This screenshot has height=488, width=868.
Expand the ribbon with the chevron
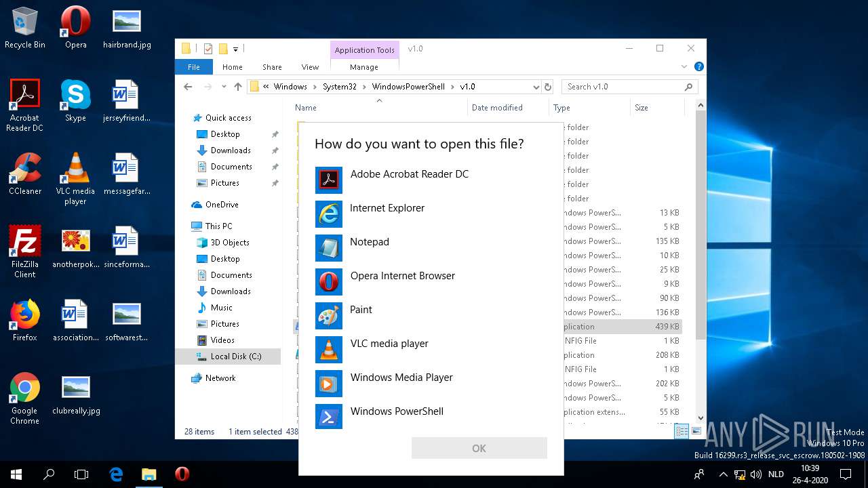684,67
